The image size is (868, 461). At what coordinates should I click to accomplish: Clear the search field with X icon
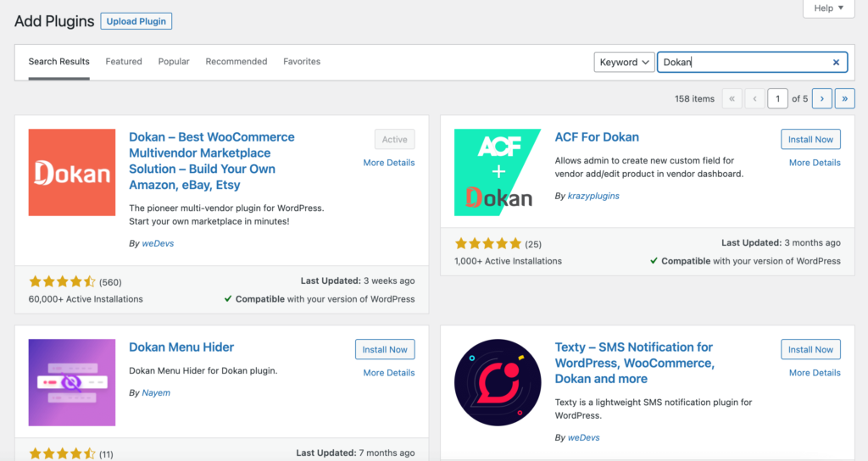[x=836, y=62]
